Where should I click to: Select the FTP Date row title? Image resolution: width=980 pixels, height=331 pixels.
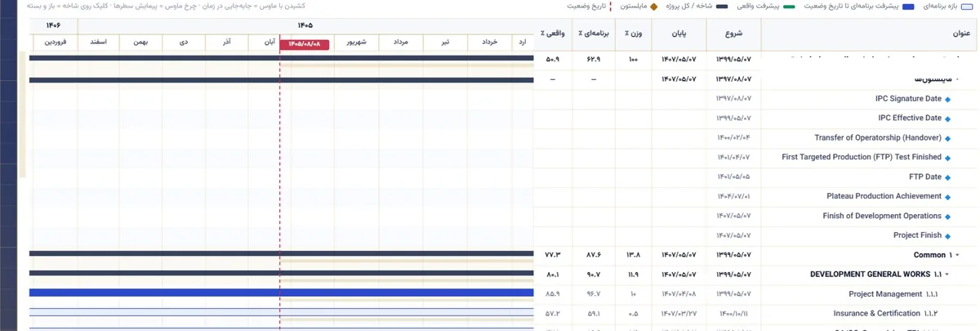click(924, 177)
